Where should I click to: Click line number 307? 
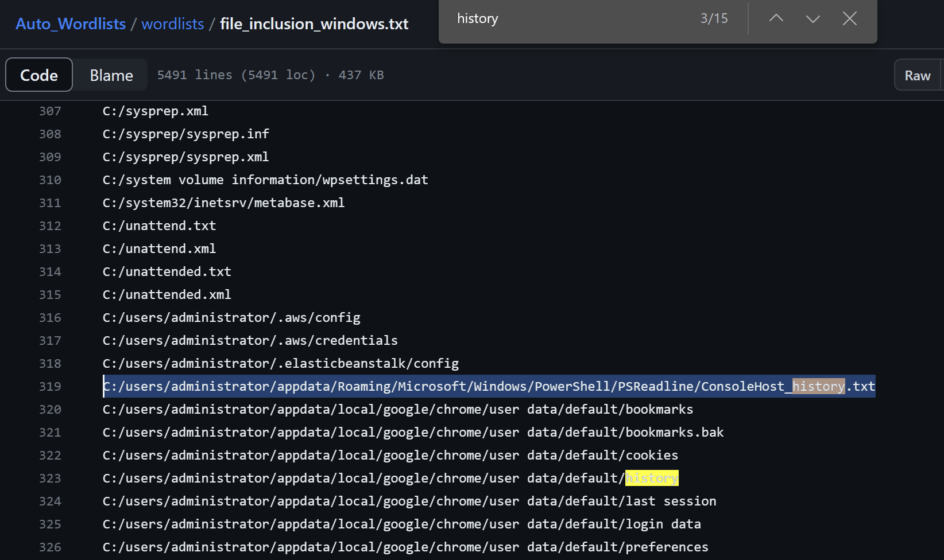point(50,111)
